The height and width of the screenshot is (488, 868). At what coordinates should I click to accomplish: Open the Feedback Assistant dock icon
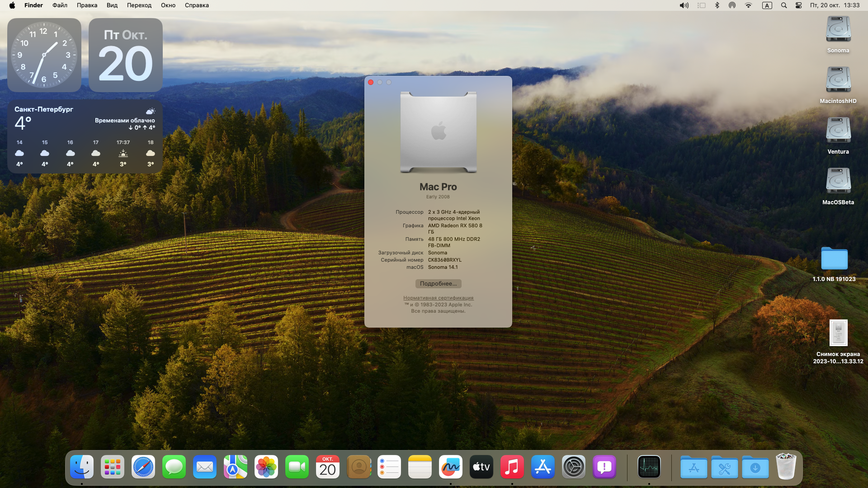pos(604,467)
